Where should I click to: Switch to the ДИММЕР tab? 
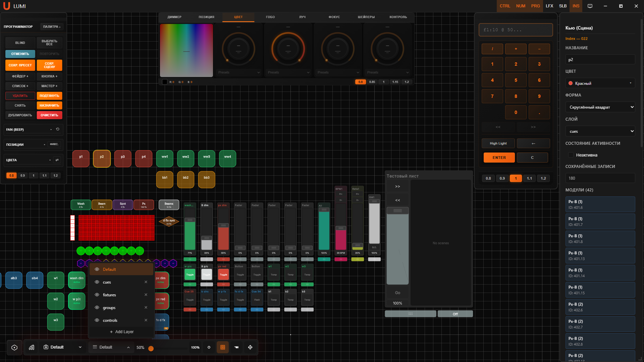click(x=174, y=17)
